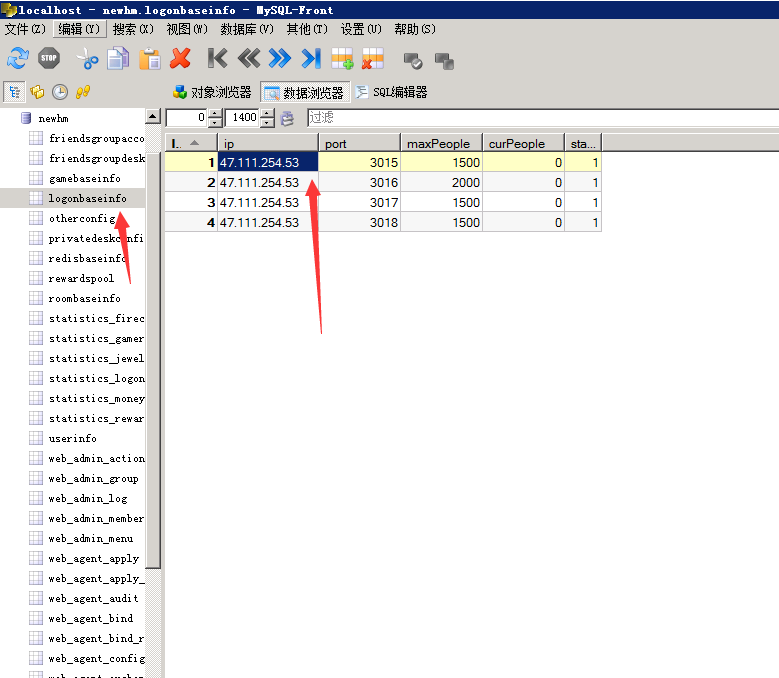Image resolution: width=779 pixels, height=678 pixels.
Task: Jump to last record navigation icon
Action: click(311, 59)
